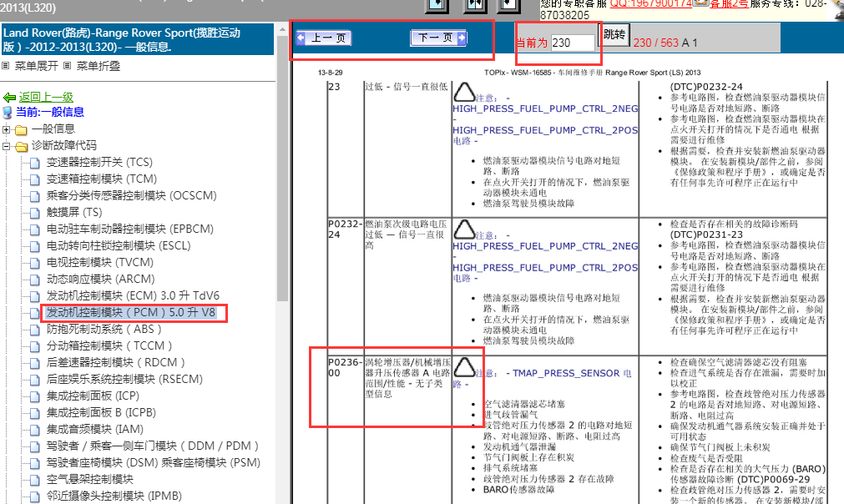
Task: Open 动态响应模块 (ARCM) entry
Action: 101,280
